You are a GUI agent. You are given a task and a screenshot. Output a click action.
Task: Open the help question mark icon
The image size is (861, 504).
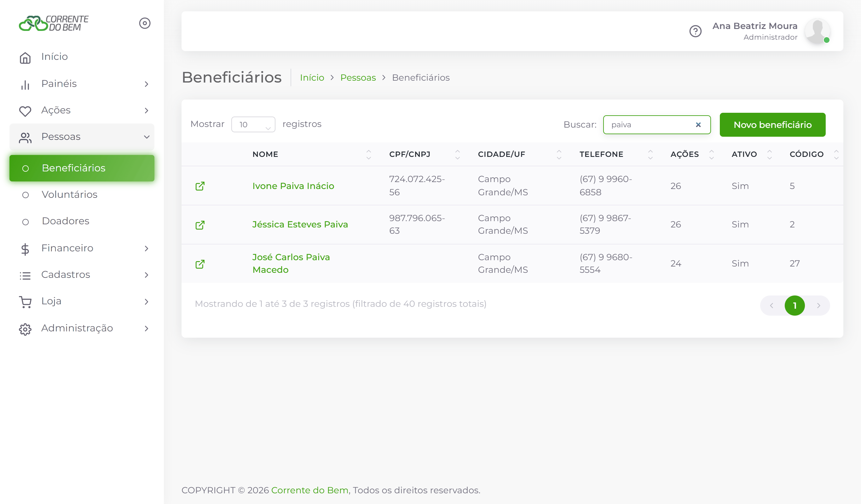pyautogui.click(x=695, y=31)
